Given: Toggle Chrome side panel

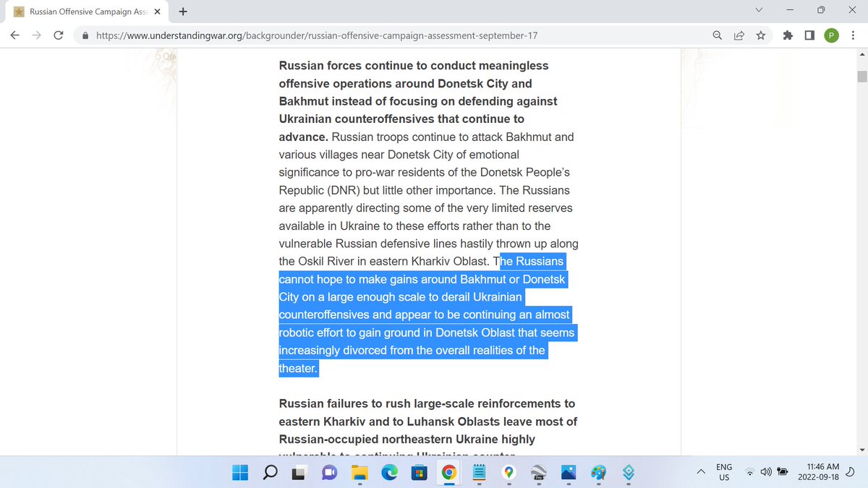Looking at the screenshot, I should point(810,35).
